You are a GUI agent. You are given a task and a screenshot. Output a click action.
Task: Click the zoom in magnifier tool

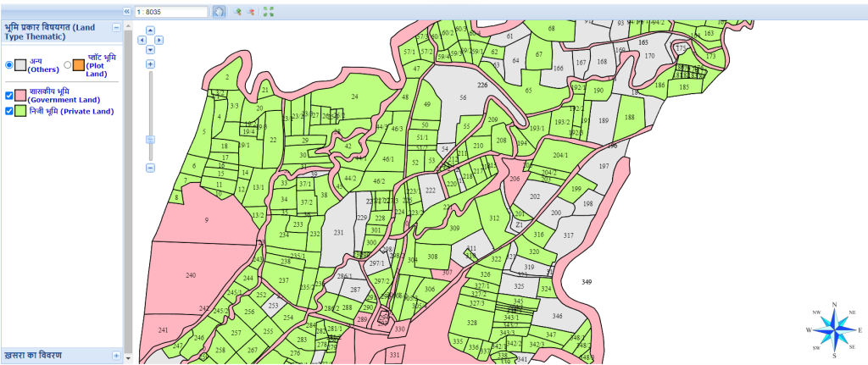coord(238,12)
